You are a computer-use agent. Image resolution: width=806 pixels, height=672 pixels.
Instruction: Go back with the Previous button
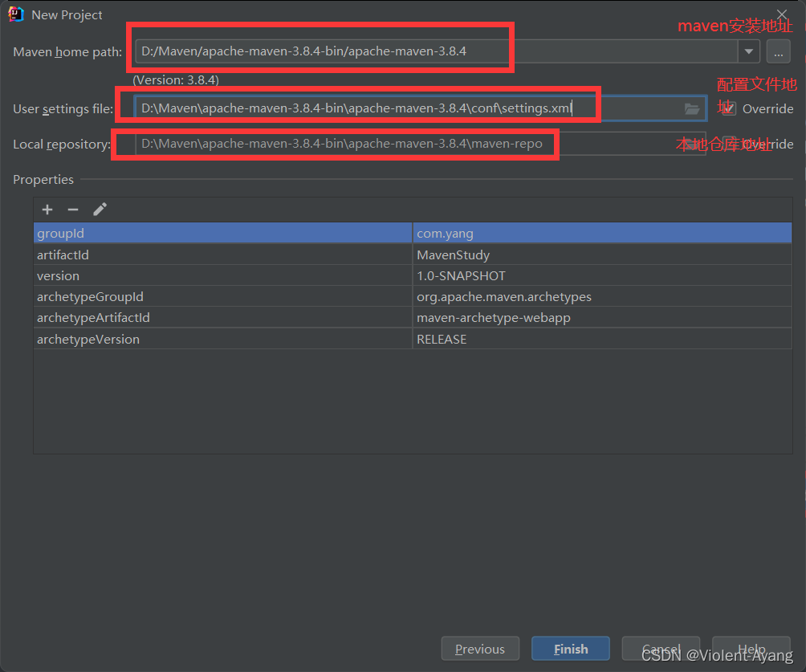[480, 649]
